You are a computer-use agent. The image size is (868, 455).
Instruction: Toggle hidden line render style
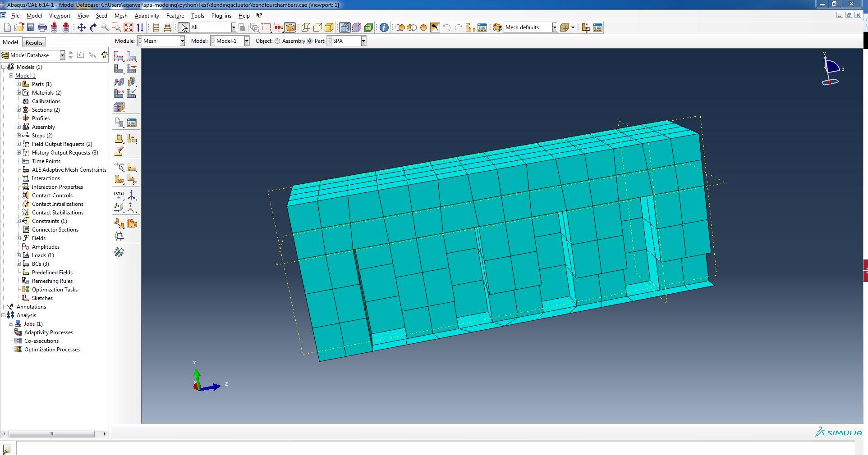point(317,27)
